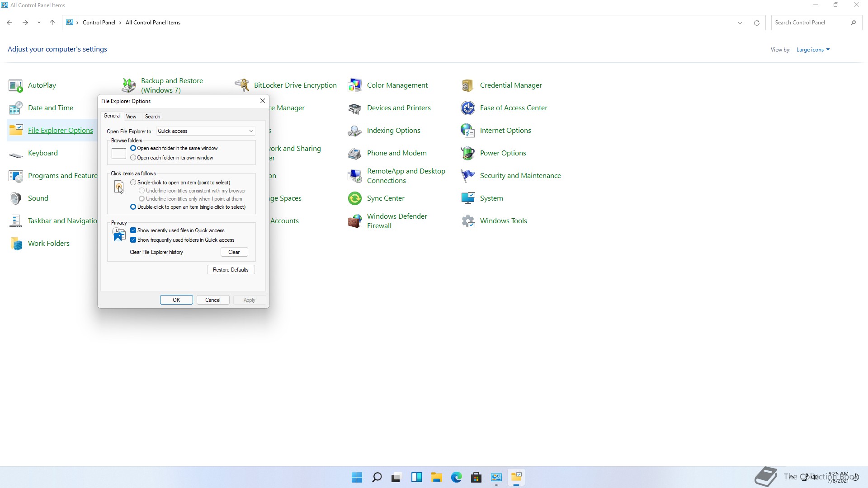Open the Windows Tools gear icon
Viewport: 868px width, 488px height.
[468, 221]
